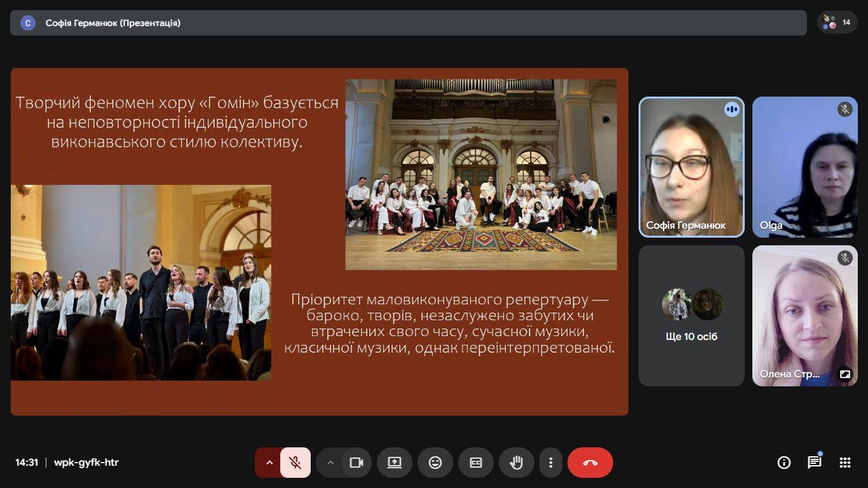Select the "Ще 10 осіб" participants tile

point(691,316)
